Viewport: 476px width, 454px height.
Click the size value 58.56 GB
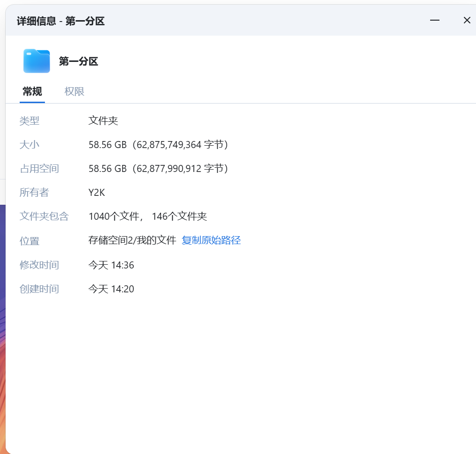pos(108,144)
